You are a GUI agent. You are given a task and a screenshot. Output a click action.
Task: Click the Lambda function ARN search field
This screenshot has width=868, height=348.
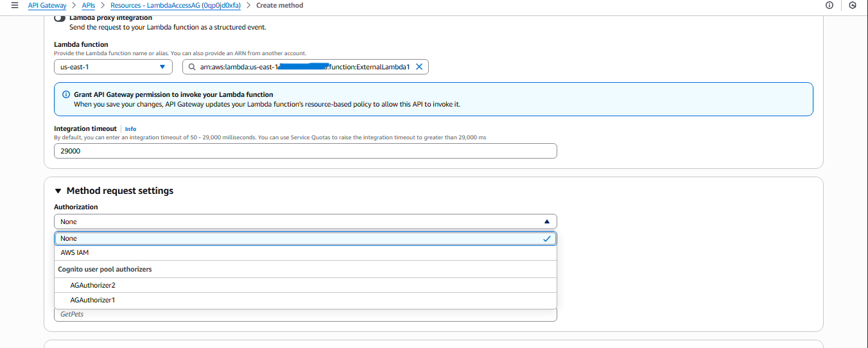point(306,67)
